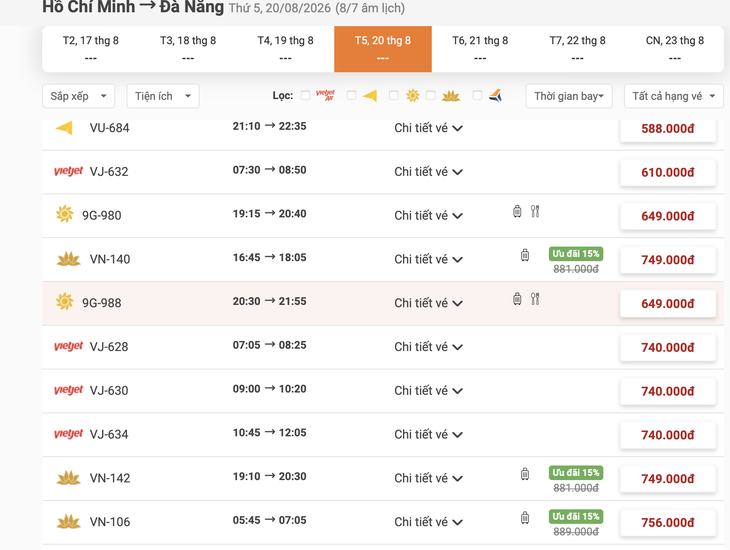
Task: Click the meal icon on 9G-988 row
Action: (x=535, y=299)
